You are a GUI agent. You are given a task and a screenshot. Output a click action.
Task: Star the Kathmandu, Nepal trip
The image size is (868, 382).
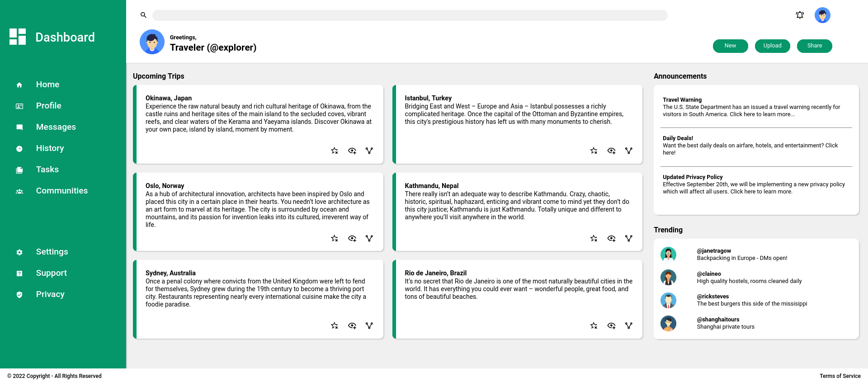(x=594, y=238)
